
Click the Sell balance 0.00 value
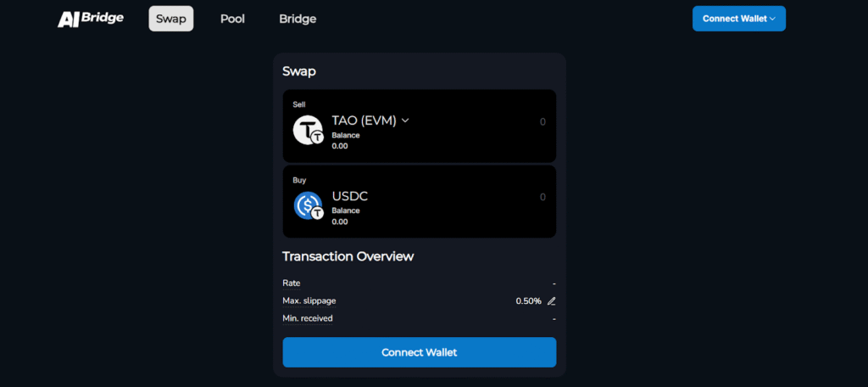click(x=340, y=146)
